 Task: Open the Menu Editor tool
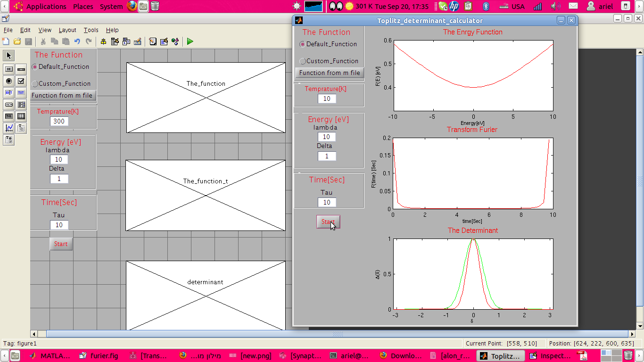[115, 41]
